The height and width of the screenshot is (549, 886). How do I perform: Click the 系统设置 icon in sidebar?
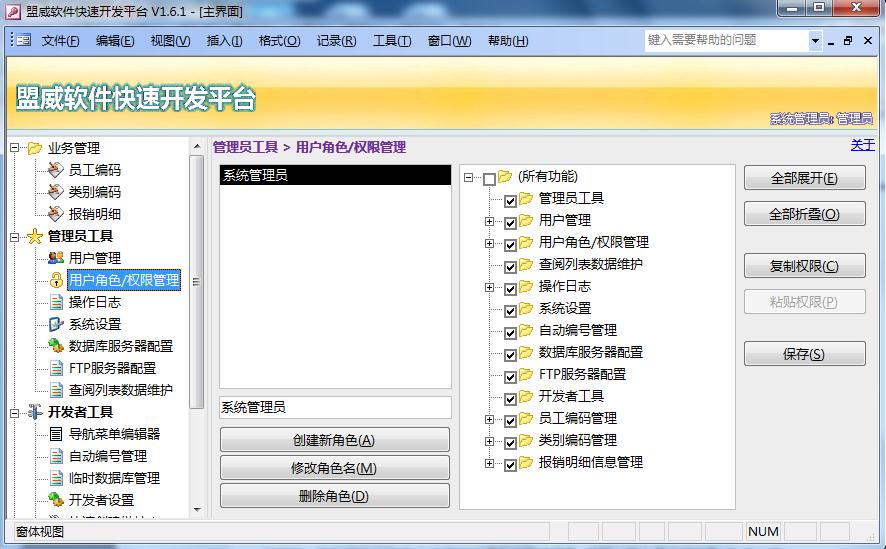[x=56, y=324]
